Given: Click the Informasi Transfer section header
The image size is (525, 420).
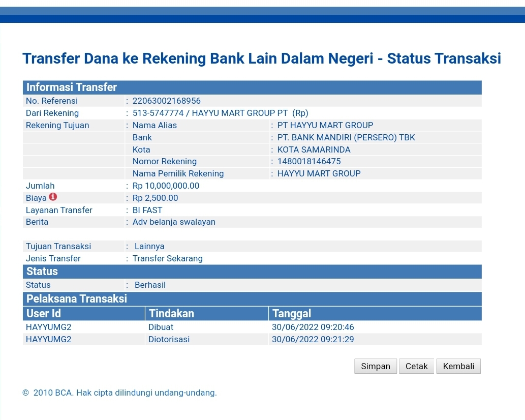Looking at the screenshot, I should click(72, 87).
